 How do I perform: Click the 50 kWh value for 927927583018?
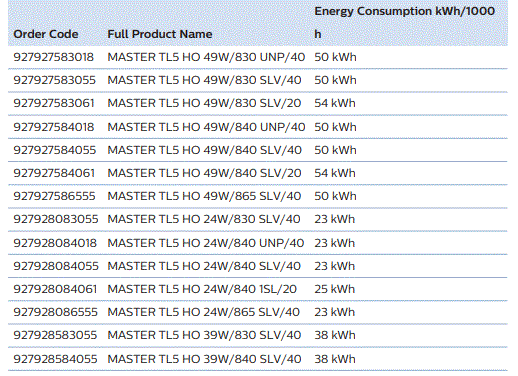(x=335, y=57)
